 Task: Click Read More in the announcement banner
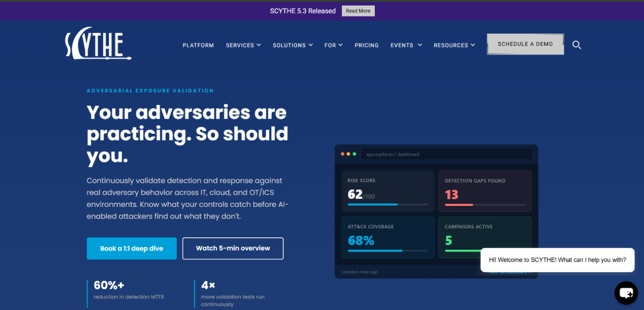tap(358, 11)
